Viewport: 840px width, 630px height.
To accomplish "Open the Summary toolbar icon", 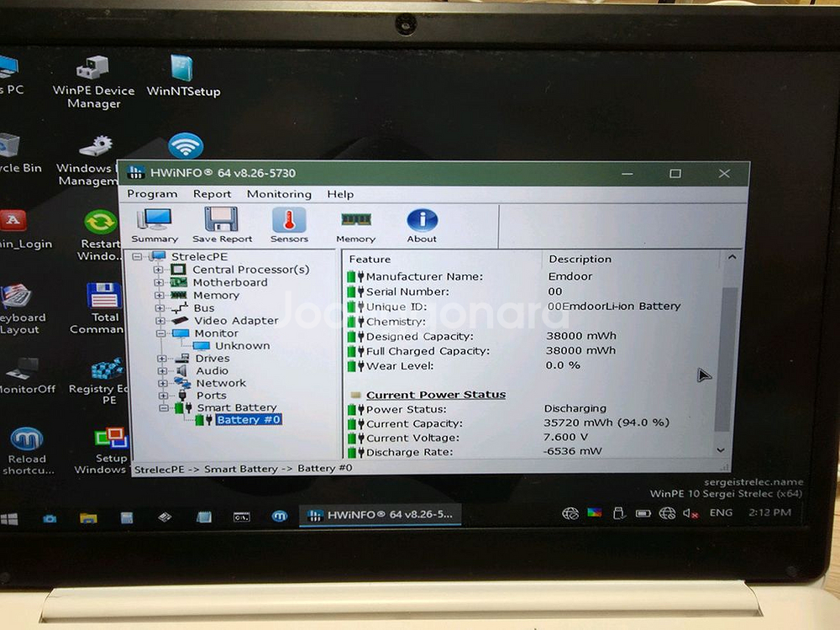I will [155, 224].
